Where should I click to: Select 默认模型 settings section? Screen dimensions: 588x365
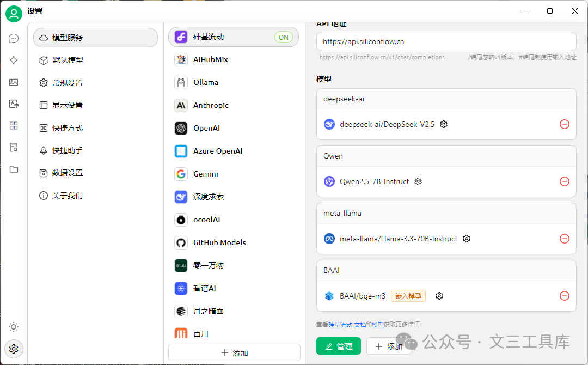[x=96, y=60]
